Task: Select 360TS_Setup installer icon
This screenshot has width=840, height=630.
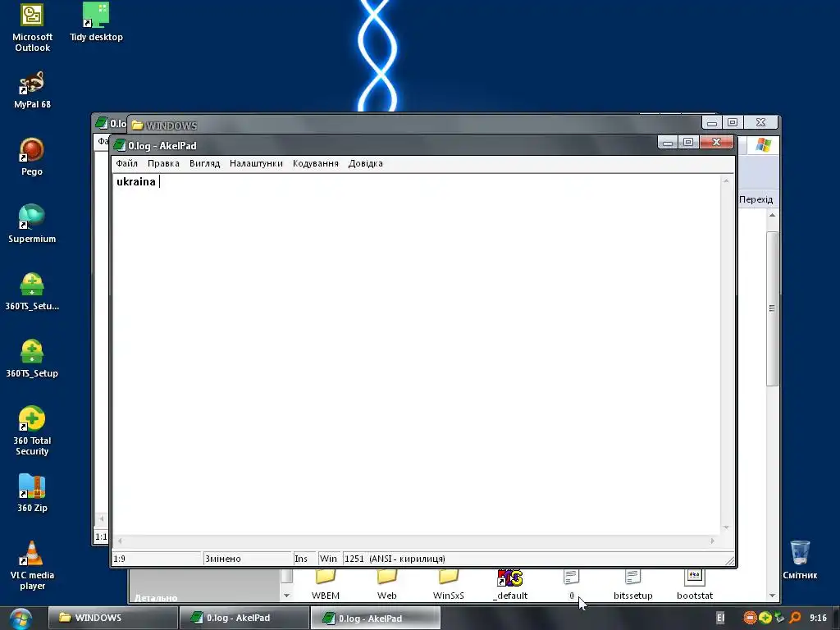Action: coord(32,358)
